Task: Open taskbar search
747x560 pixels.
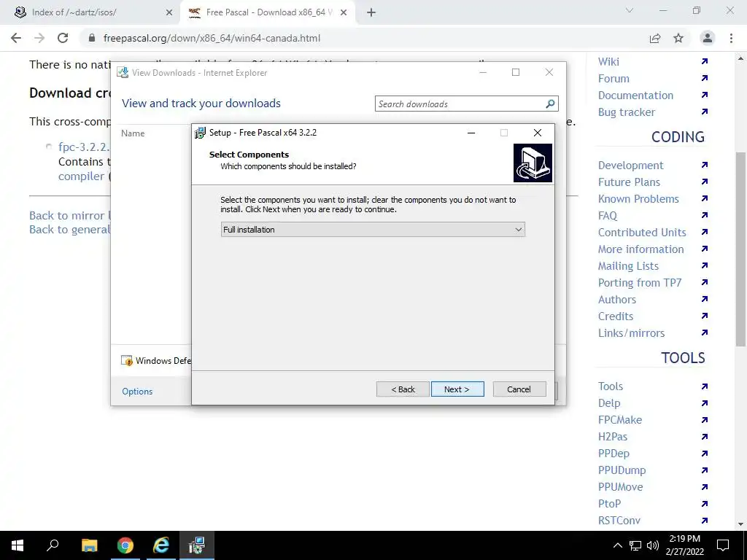Action: click(x=53, y=545)
